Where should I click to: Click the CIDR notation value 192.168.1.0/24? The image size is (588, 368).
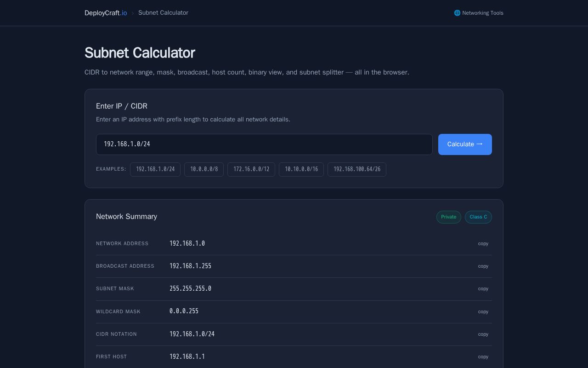(192, 334)
